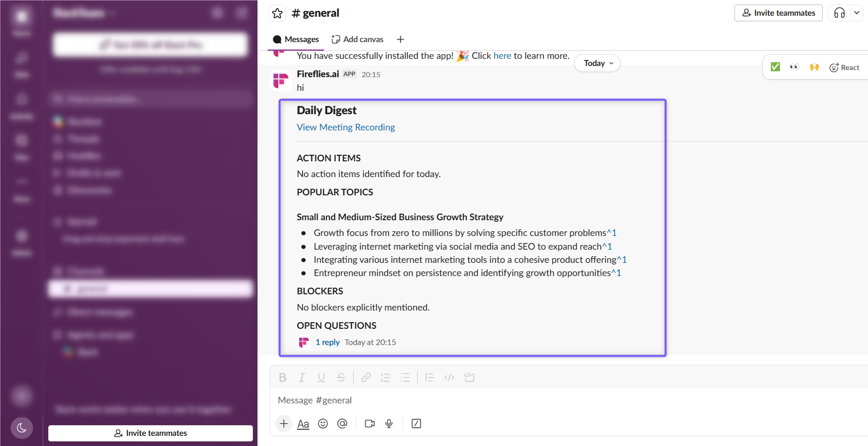
Task: Click in the Message #general field
Action: point(569,400)
